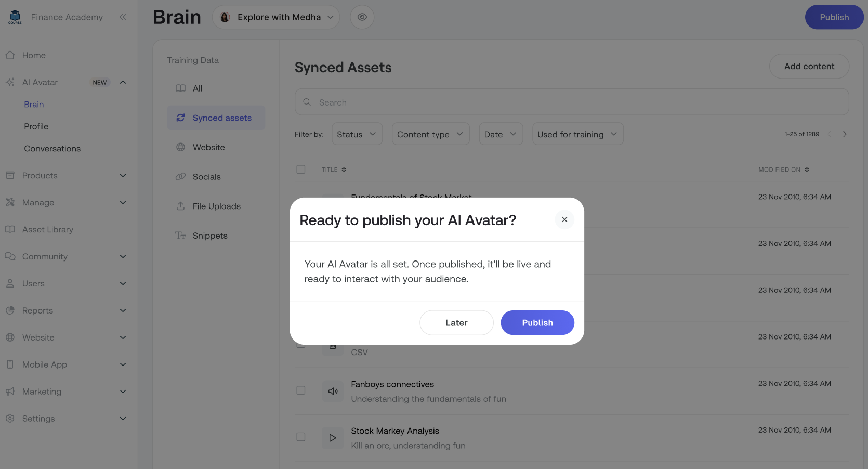Check the Fanboys connectives row checkbox
The width and height of the screenshot is (868, 469).
301,390
